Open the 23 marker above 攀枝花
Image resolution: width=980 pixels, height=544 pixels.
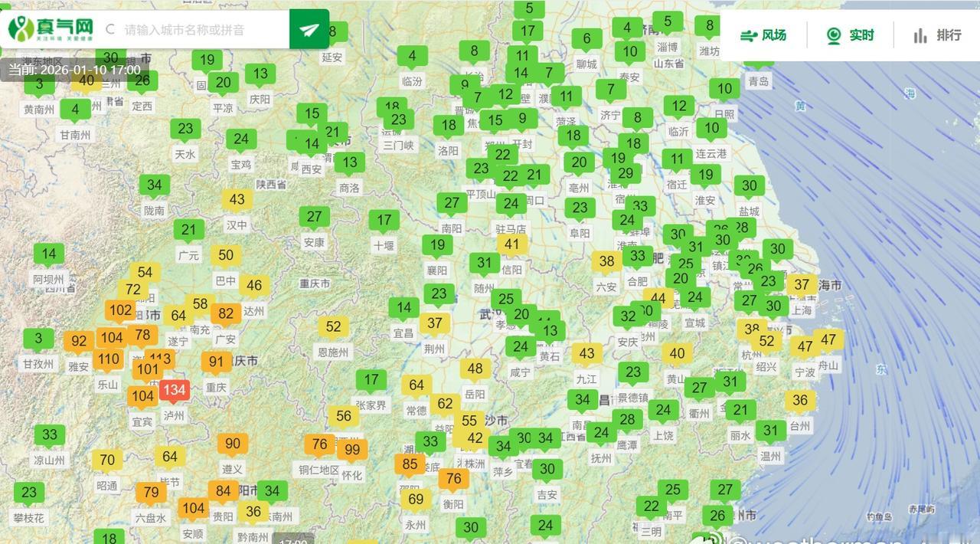click(29, 493)
